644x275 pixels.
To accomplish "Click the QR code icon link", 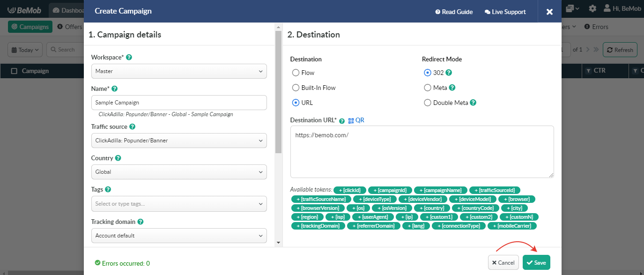I will coord(356,120).
